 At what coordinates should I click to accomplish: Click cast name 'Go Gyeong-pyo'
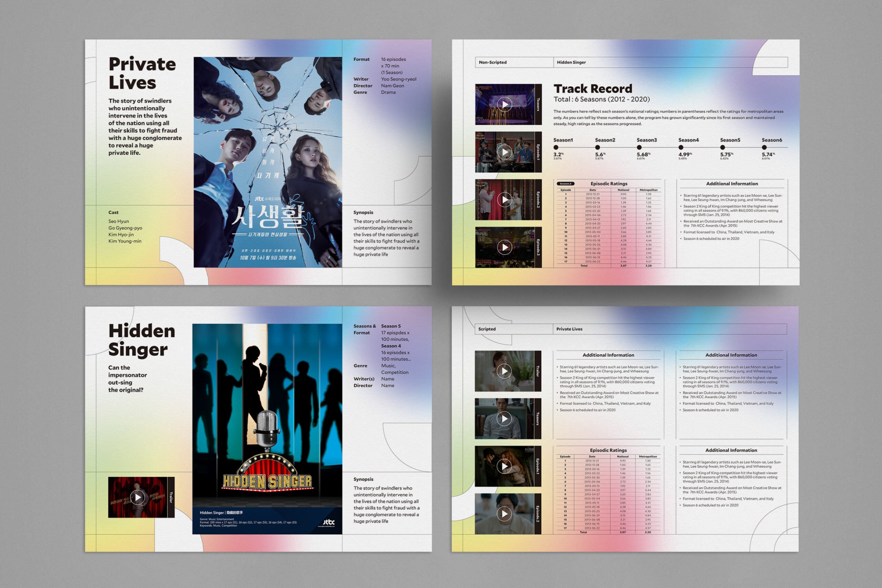(x=125, y=228)
